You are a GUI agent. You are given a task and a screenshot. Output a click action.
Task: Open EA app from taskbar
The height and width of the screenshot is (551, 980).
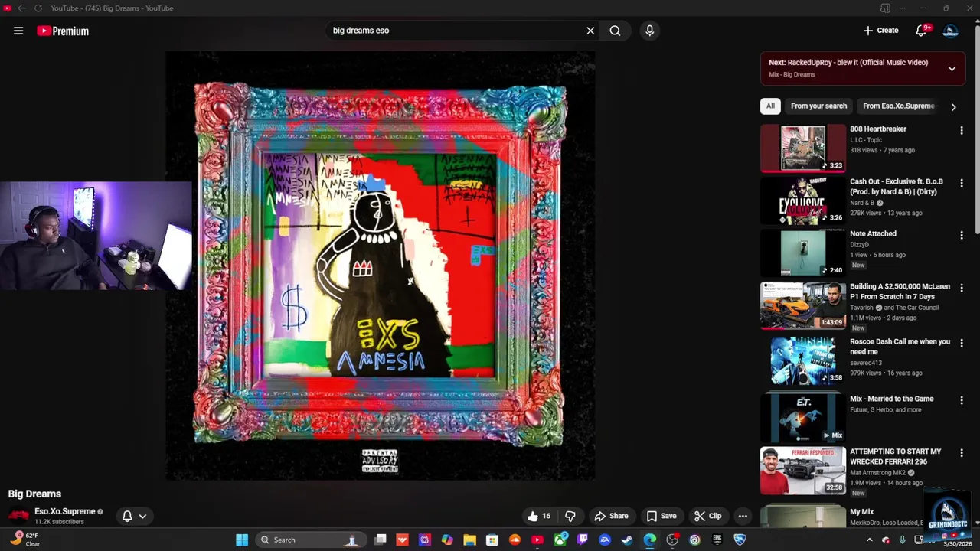[605, 540]
